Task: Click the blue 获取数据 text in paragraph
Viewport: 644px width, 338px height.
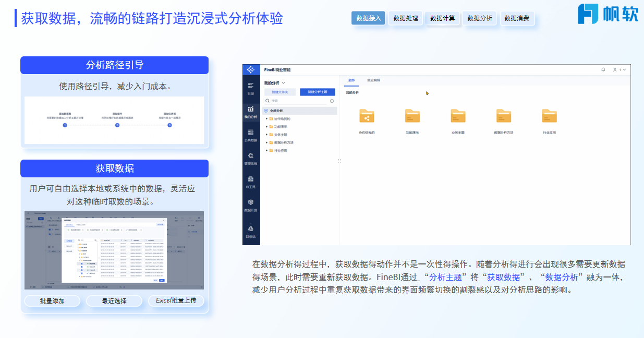Action: [503, 277]
